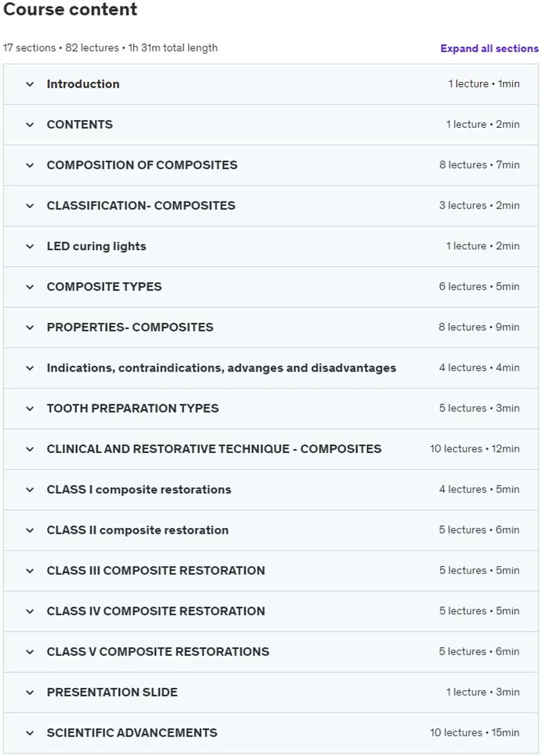Open CLASS IV COMPOSITE RESTORATION row
Viewport: 542px width, 756px height.
click(271, 611)
